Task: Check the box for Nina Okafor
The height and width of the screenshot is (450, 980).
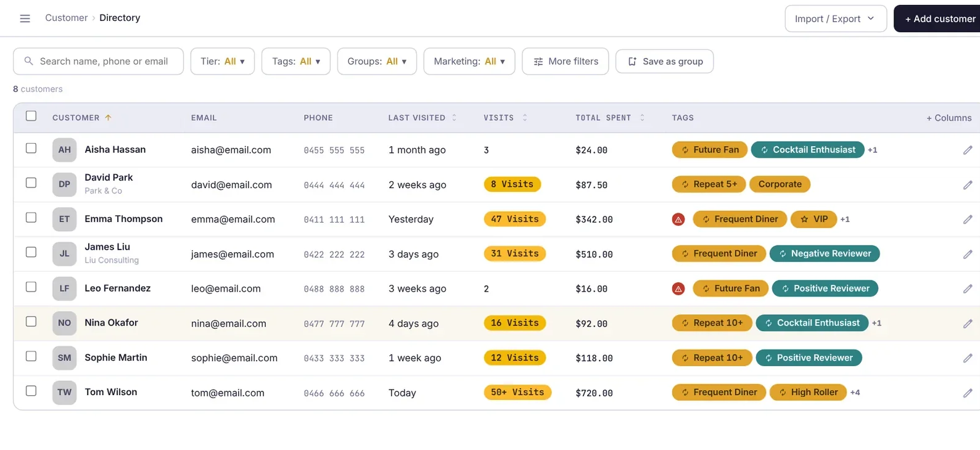Action: pos(31,321)
